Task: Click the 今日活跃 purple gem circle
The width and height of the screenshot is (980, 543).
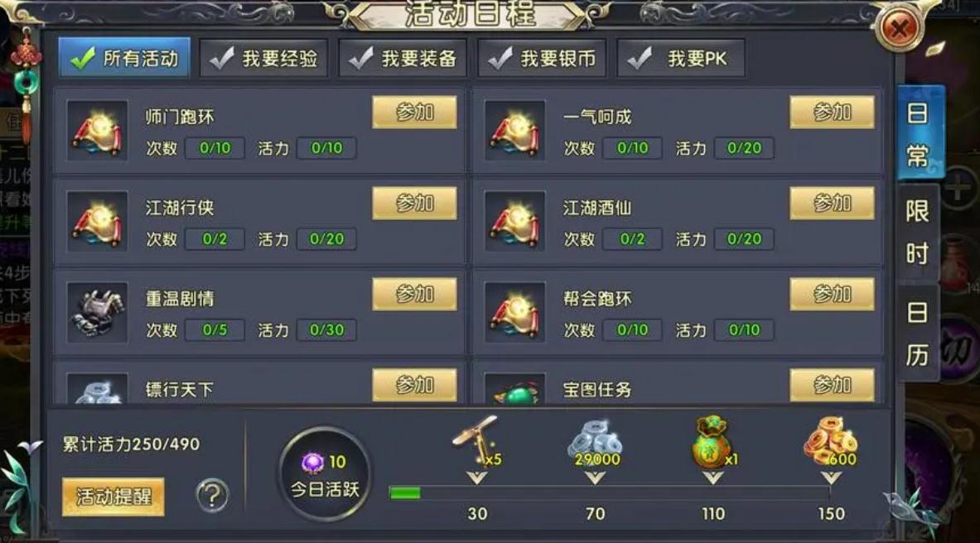Action: [325, 474]
